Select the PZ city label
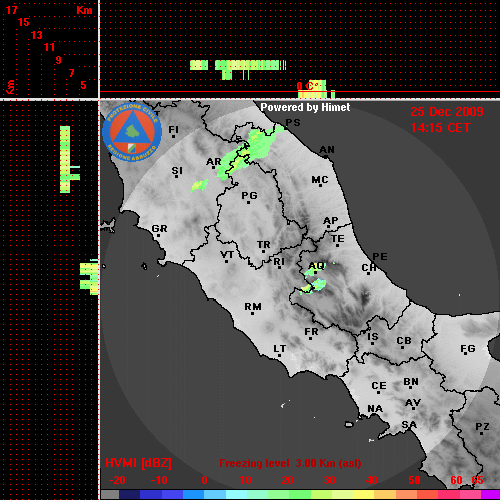Screen dimensions: 500x500 pos(482,427)
